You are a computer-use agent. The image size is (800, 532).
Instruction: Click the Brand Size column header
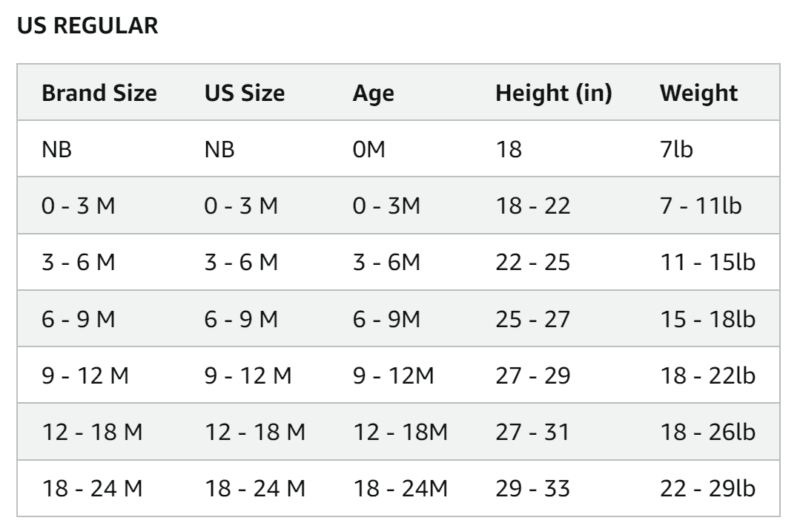[x=99, y=93]
